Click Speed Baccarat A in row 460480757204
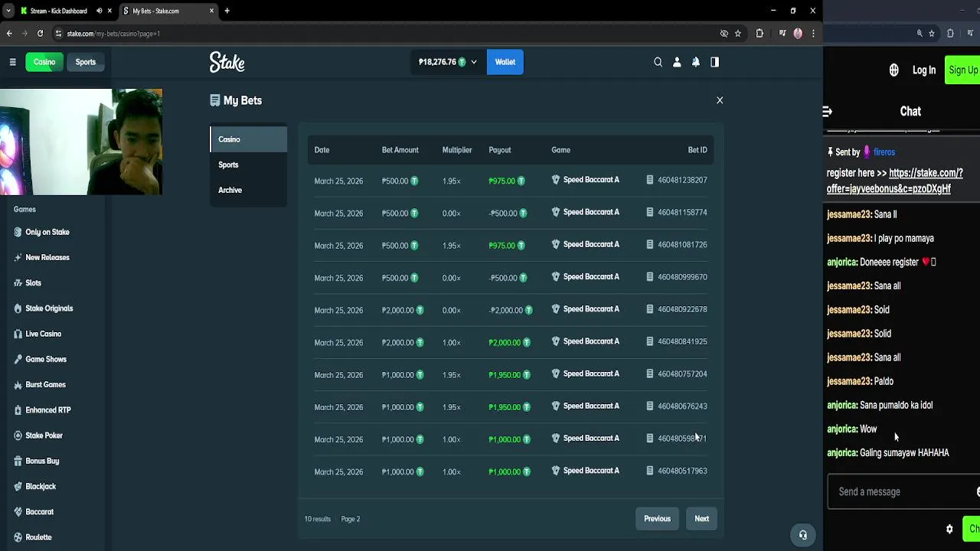This screenshot has width=980, height=551. (591, 373)
